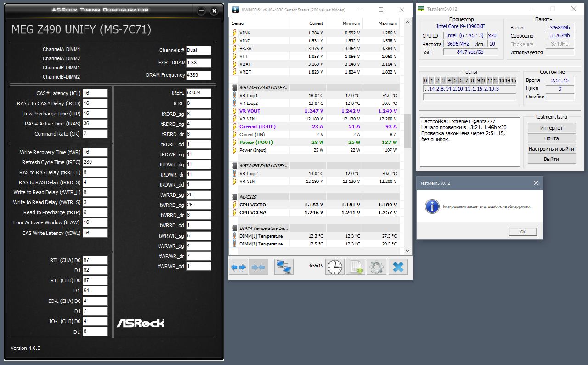
Task: Click the lightning icon next to CPU VCCIO
Action: click(x=235, y=205)
